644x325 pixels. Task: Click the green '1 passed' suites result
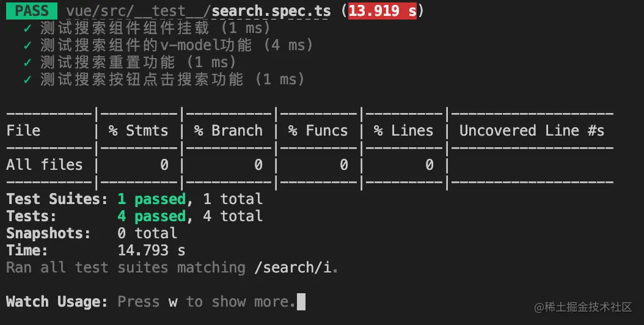151,199
